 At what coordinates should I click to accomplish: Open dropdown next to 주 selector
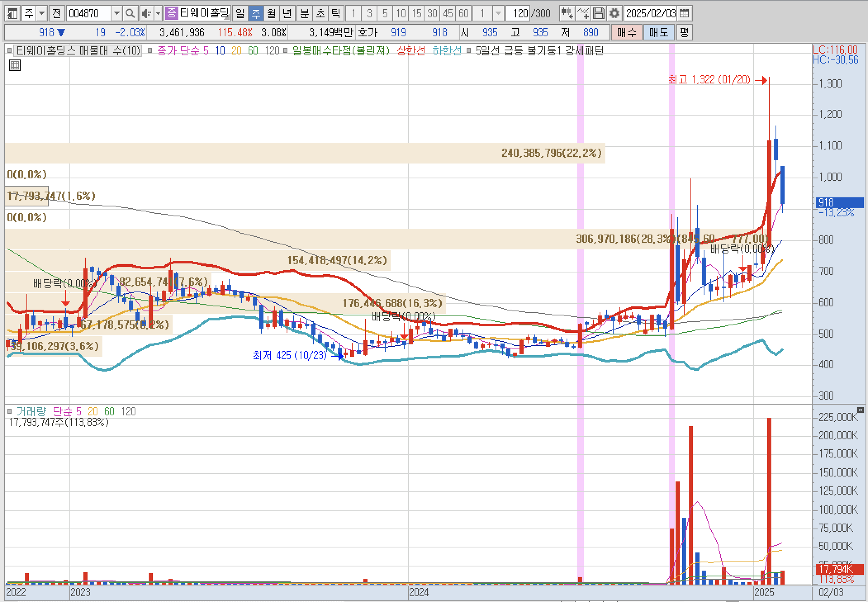click(x=42, y=14)
